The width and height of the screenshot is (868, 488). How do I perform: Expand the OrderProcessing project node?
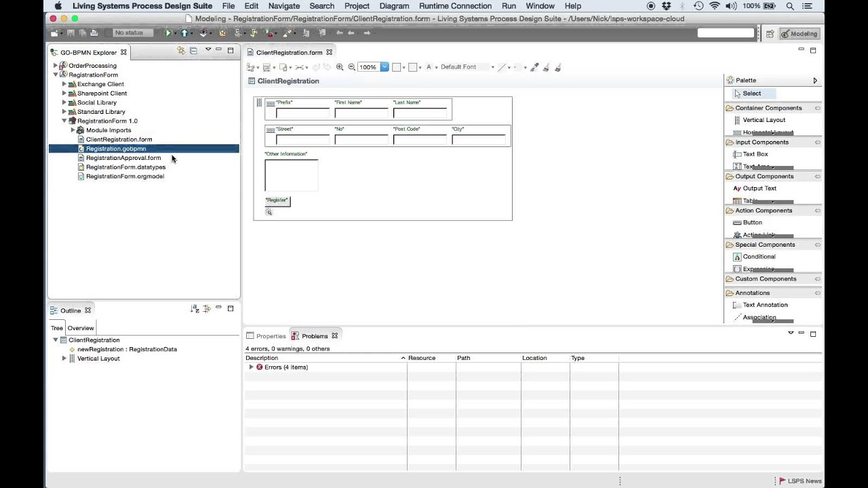coord(56,66)
